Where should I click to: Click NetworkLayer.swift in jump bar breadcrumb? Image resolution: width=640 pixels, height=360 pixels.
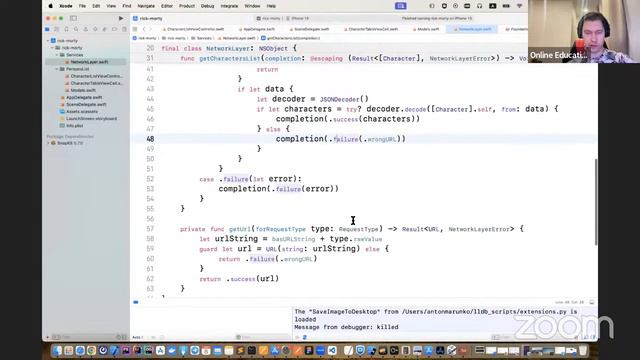(x=237, y=38)
